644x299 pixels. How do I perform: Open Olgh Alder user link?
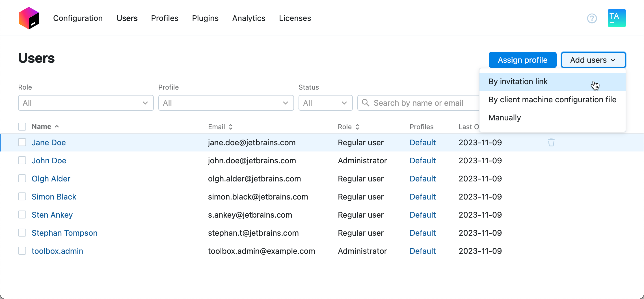[x=51, y=179]
